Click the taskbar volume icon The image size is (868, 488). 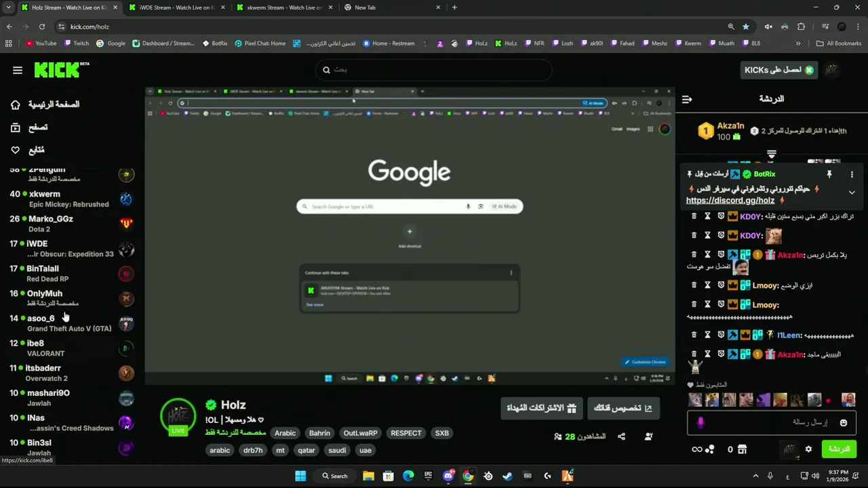point(816,476)
